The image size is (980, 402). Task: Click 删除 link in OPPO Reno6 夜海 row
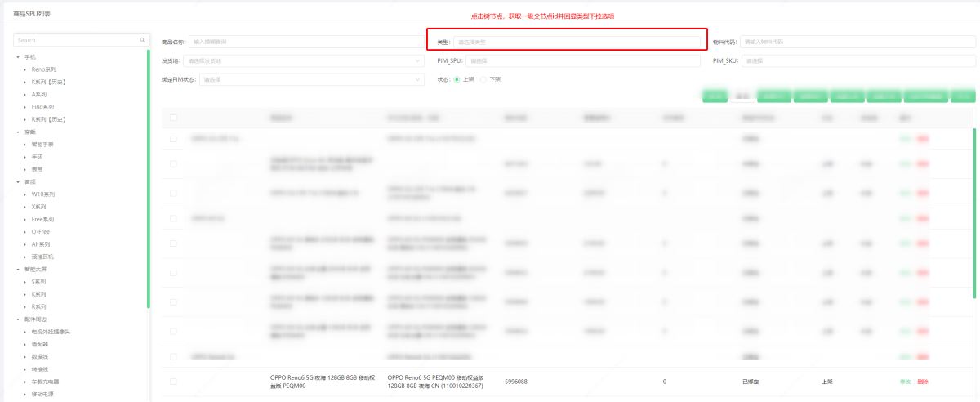point(923,382)
